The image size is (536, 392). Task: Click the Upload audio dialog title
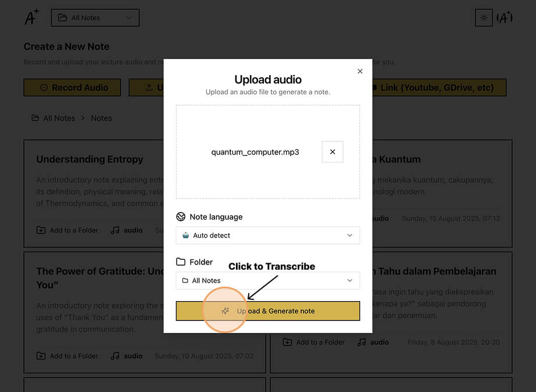pyautogui.click(x=268, y=80)
